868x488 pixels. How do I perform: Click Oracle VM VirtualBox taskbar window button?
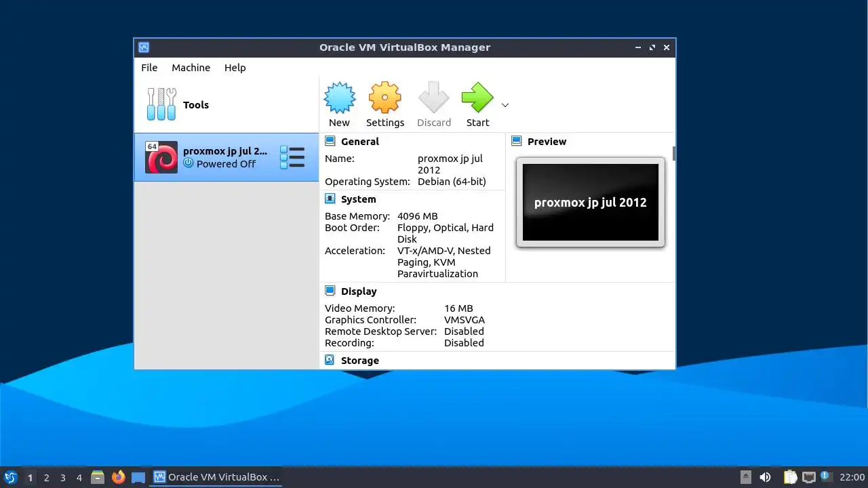(217, 477)
